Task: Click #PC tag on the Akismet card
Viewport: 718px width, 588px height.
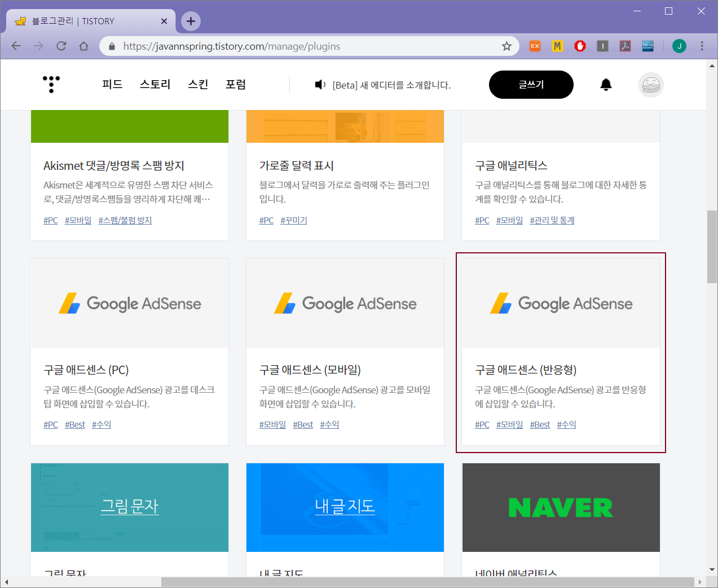Action: point(51,221)
